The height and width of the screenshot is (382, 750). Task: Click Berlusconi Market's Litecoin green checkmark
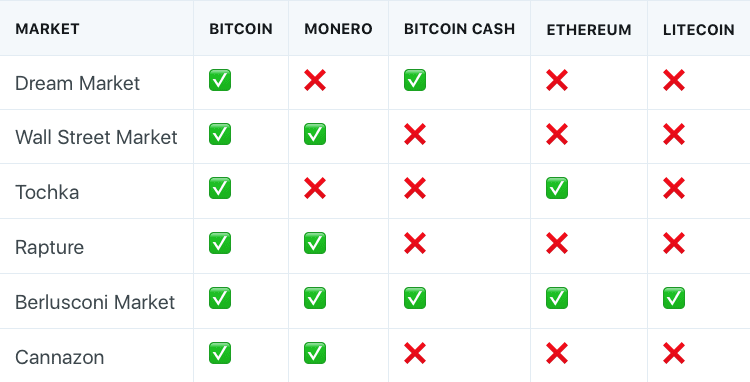tap(674, 298)
